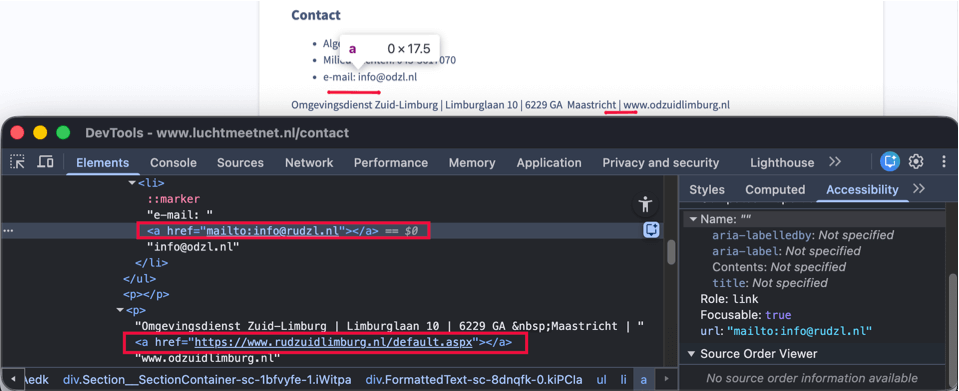Screen dimensions: 959x391
Task: Select the highlighted a breadcrumb item
Action: [x=643, y=379]
